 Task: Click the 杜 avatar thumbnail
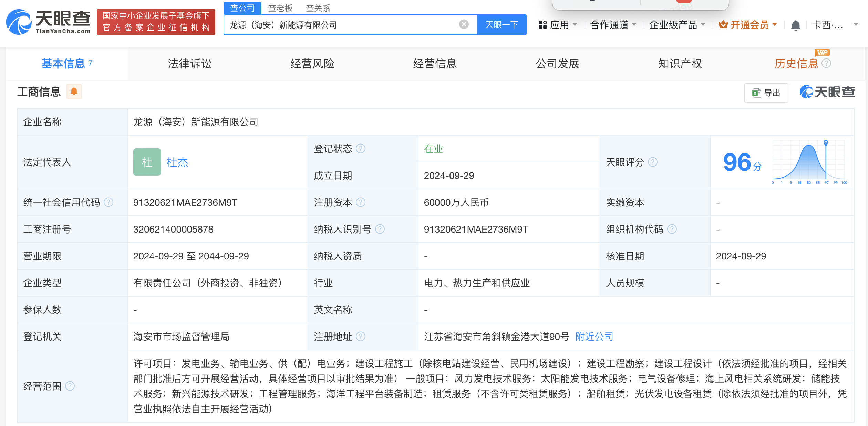click(x=147, y=162)
